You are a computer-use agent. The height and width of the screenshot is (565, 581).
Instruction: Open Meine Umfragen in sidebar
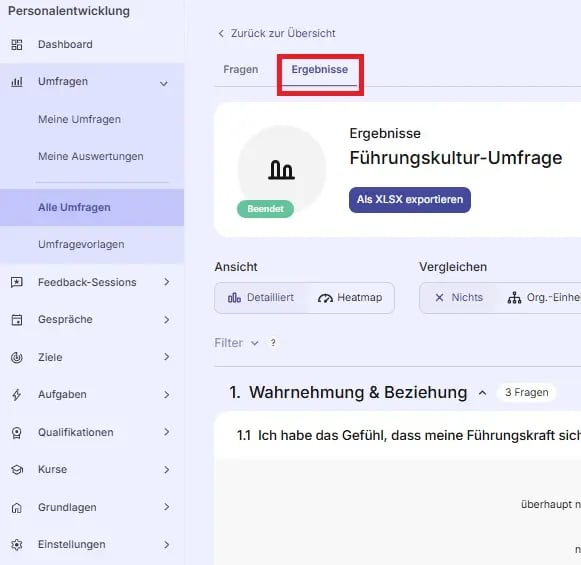click(80, 120)
